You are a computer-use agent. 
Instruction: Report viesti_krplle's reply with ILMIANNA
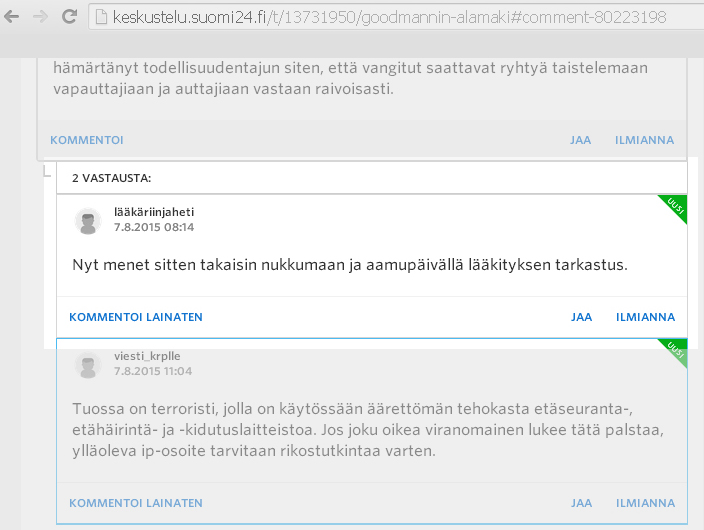[645, 503]
